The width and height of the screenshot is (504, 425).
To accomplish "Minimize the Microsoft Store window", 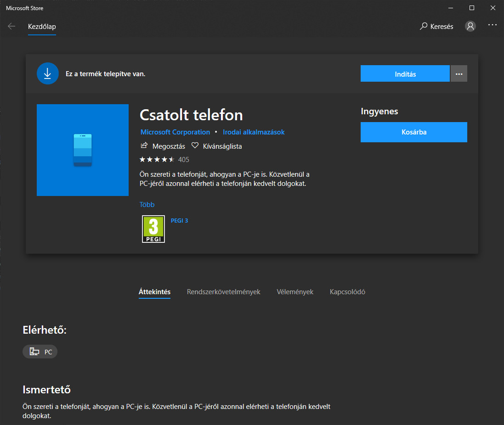I will tap(451, 8).
